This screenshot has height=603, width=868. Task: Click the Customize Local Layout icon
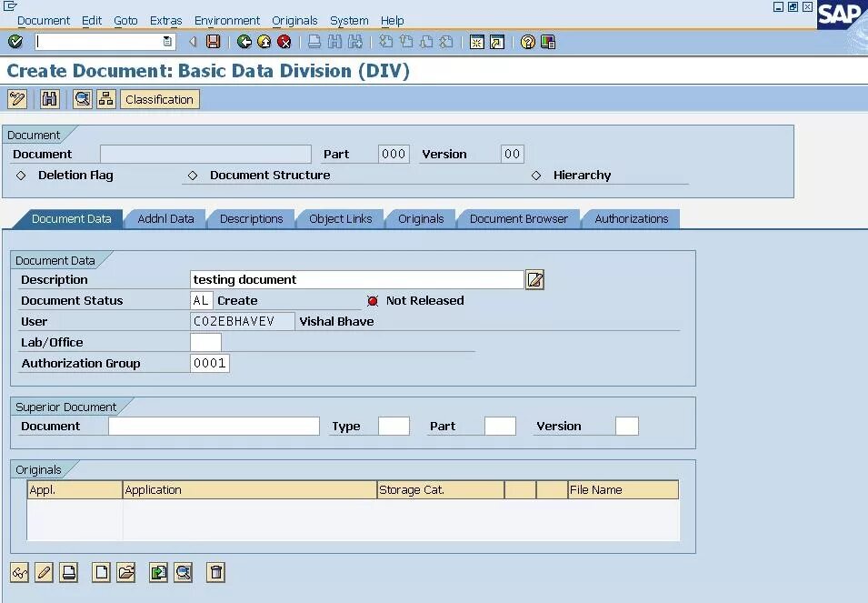[x=548, y=42]
